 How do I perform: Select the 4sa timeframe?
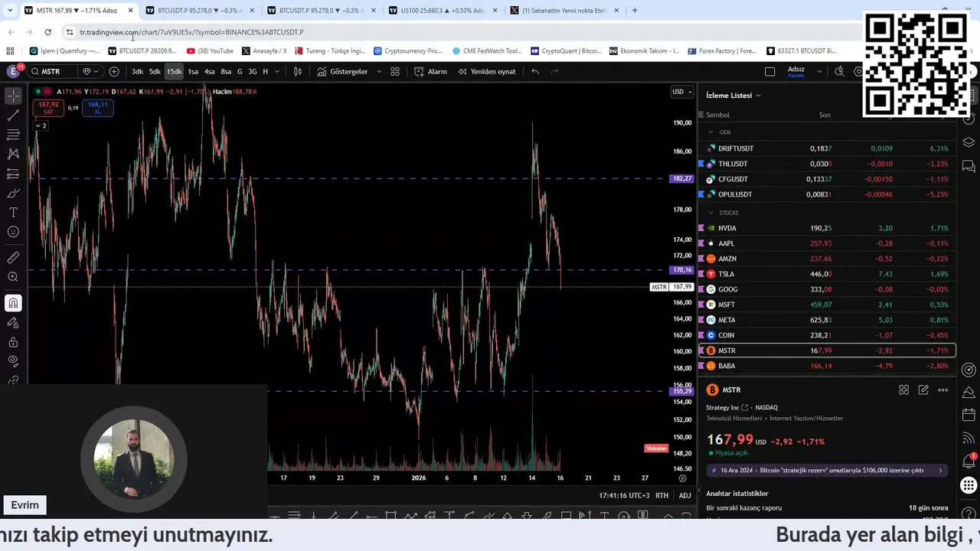209,71
